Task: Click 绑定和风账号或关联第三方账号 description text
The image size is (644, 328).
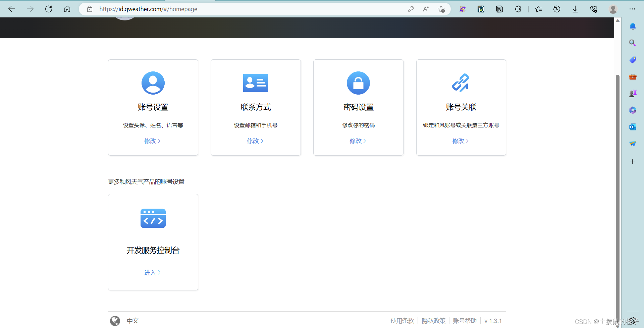Action: click(461, 125)
